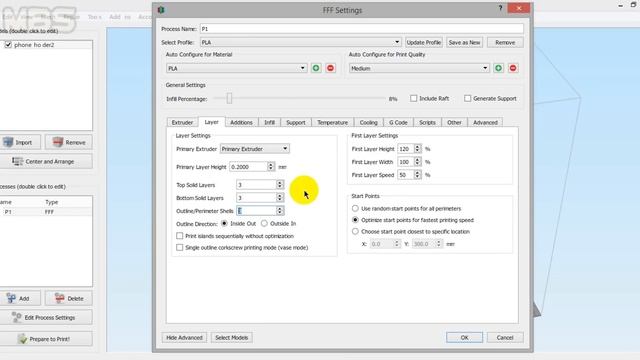The height and width of the screenshot is (360, 640).
Task: Click the Import button icon
Action: [x=8, y=142]
